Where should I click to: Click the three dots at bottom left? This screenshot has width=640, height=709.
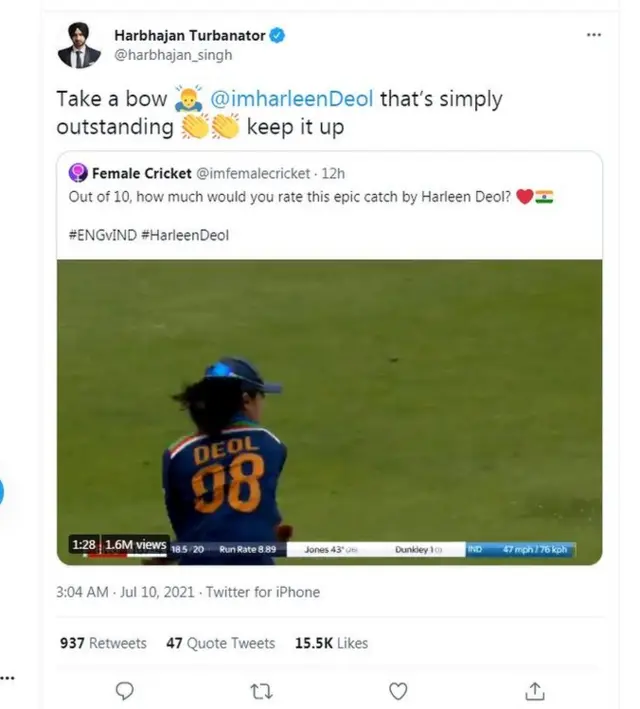7,677
